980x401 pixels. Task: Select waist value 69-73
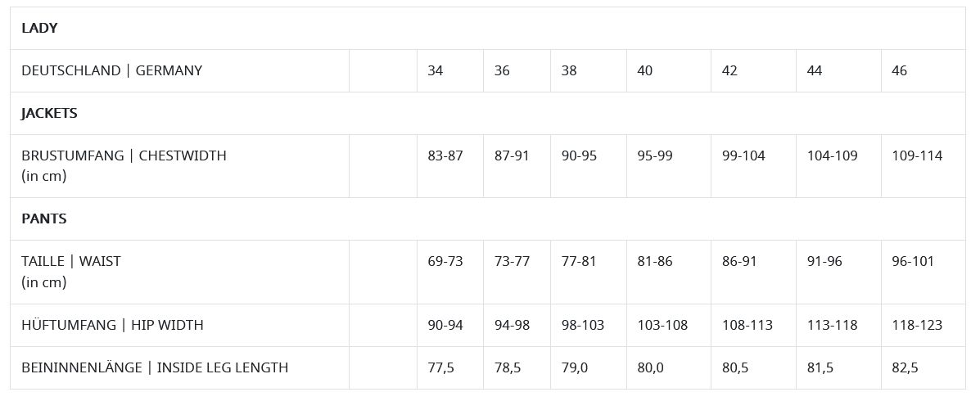(x=445, y=261)
